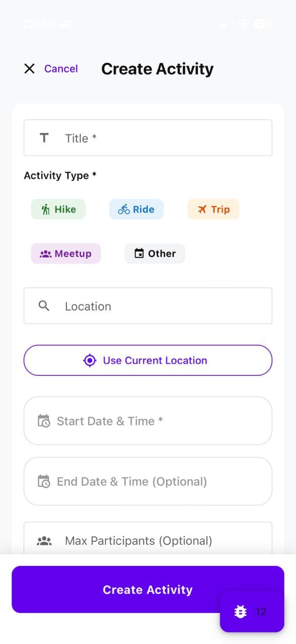
Task: Select the Hike chip as activity type
Action: tap(58, 209)
